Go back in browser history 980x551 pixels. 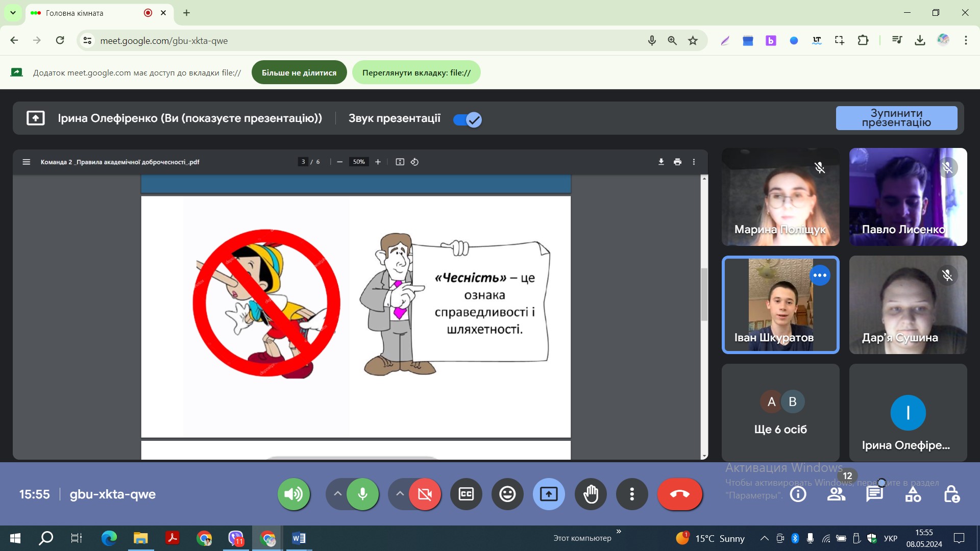(14, 40)
